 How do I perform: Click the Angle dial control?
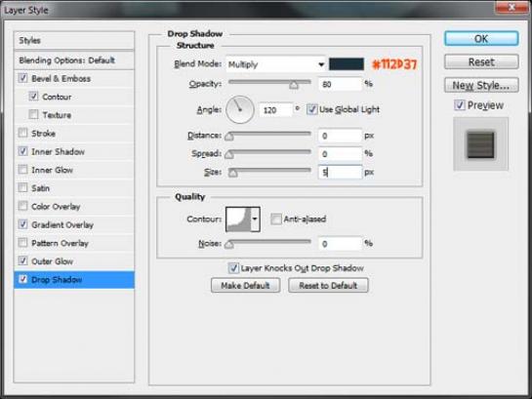(240, 109)
